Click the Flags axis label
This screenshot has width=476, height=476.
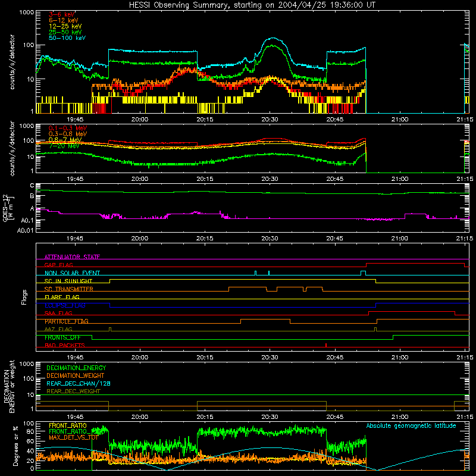point(24,297)
